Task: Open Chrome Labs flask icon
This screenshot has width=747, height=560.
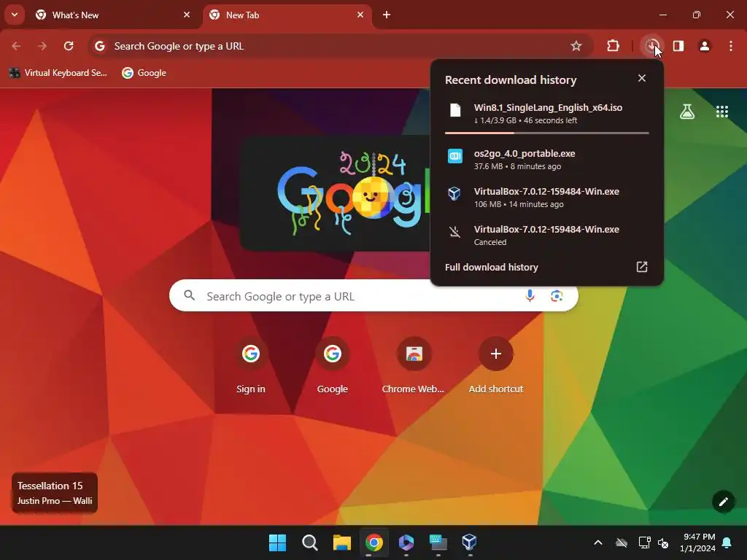Action: (x=687, y=112)
